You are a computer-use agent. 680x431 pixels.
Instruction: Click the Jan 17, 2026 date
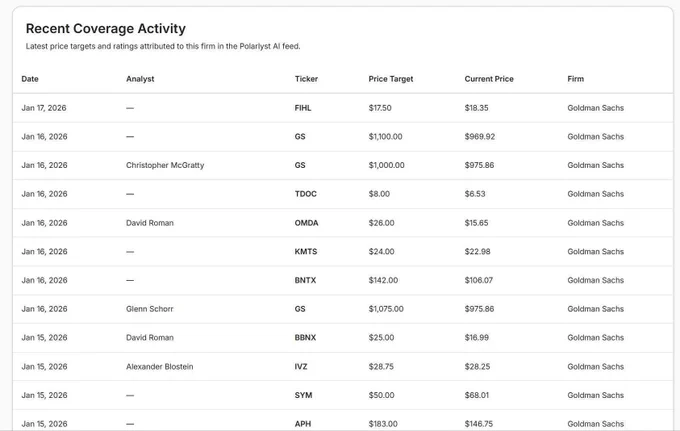coord(44,108)
